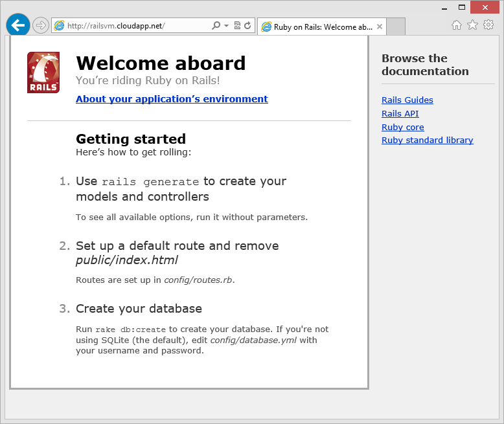Click the browser Back arrow button
This screenshot has height=424, width=504.
(18, 25)
